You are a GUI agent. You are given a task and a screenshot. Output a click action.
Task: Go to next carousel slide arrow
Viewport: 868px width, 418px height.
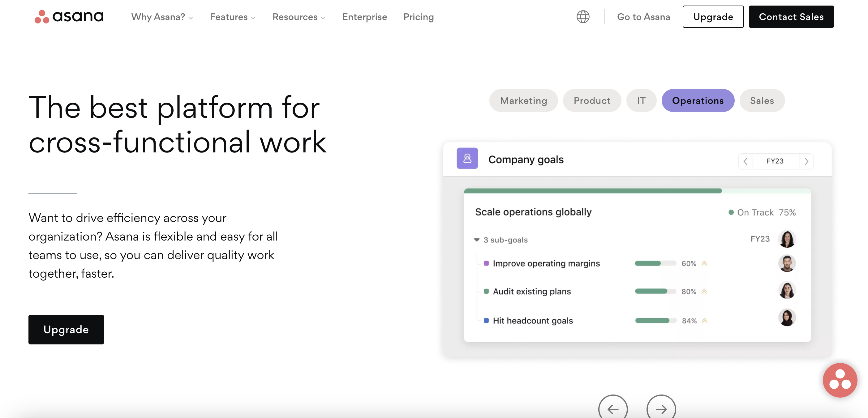[x=661, y=408]
